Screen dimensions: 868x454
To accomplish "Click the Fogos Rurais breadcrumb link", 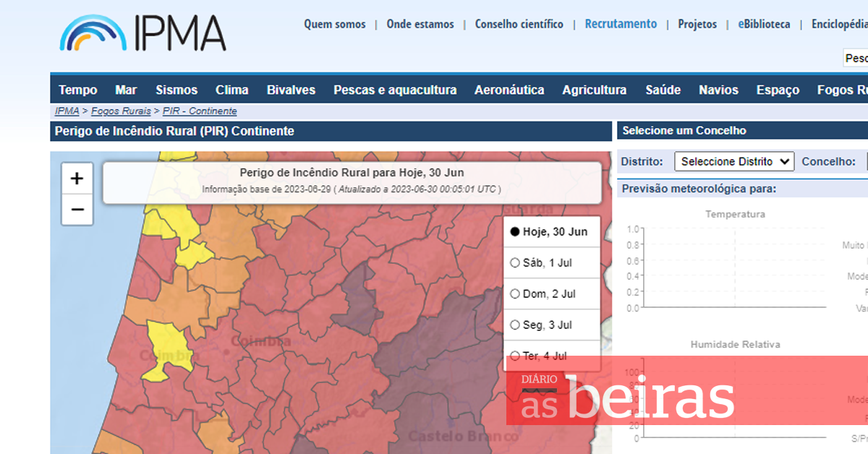I will click(121, 111).
